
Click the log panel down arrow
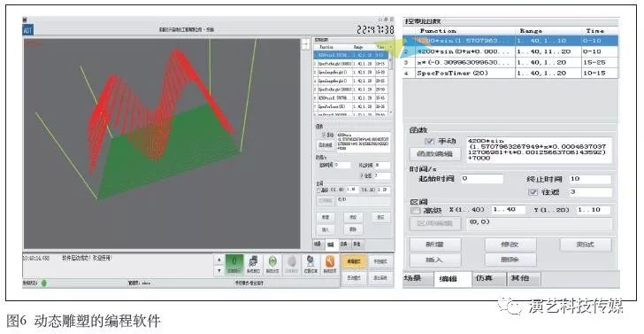click(219, 270)
